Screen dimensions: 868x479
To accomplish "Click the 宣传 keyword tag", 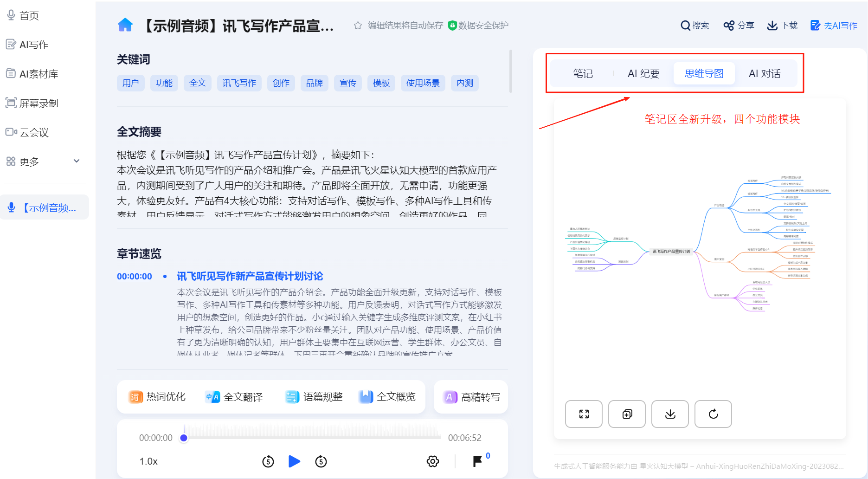I will [348, 83].
